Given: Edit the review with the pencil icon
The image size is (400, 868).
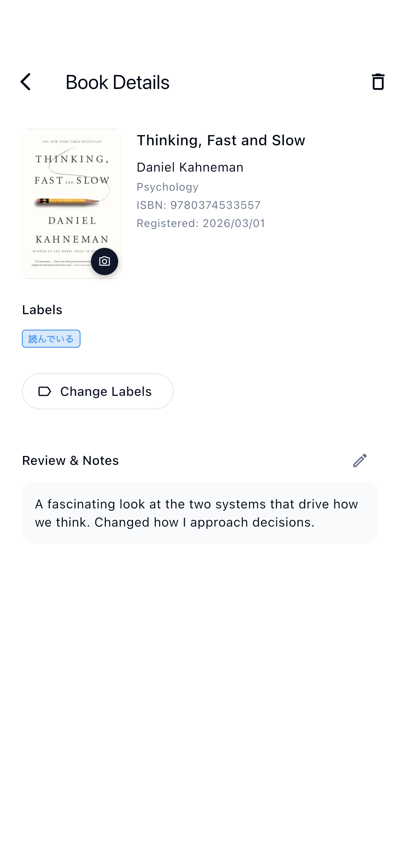Looking at the screenshot, I should (359, 460).
